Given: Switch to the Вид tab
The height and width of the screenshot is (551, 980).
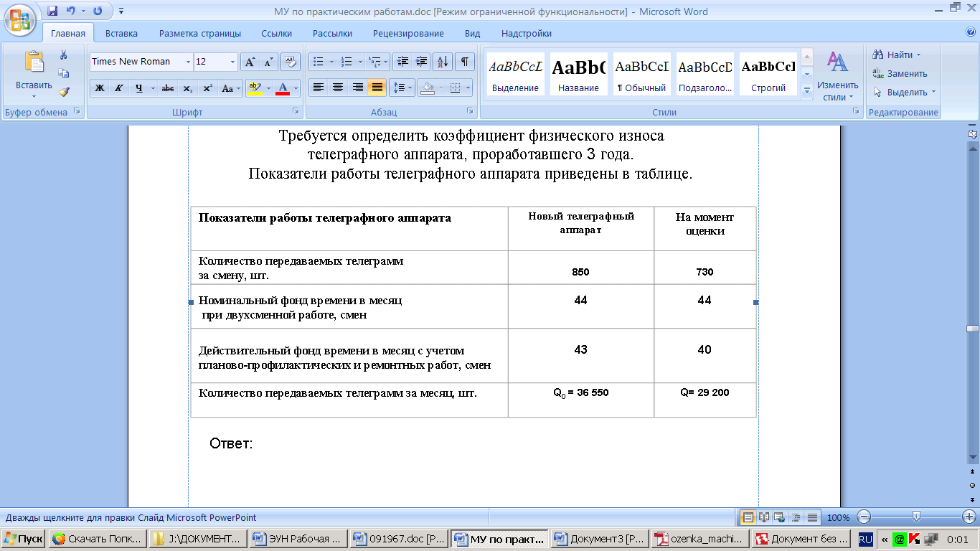Looking at the screenshot, I should (x=472, y=33).
